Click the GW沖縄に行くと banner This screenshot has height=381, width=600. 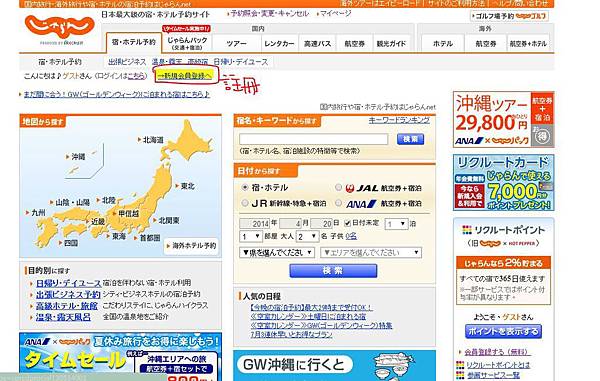pos(334,365)
